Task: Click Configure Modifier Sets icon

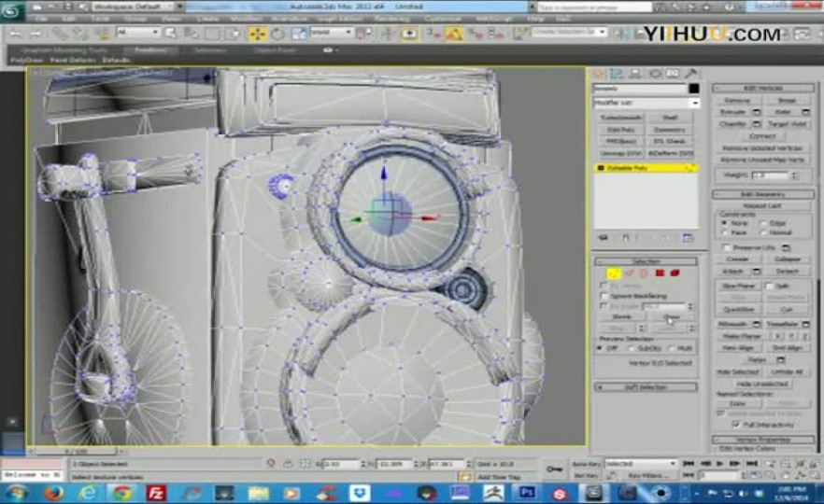Action: [x=688, y=238]
